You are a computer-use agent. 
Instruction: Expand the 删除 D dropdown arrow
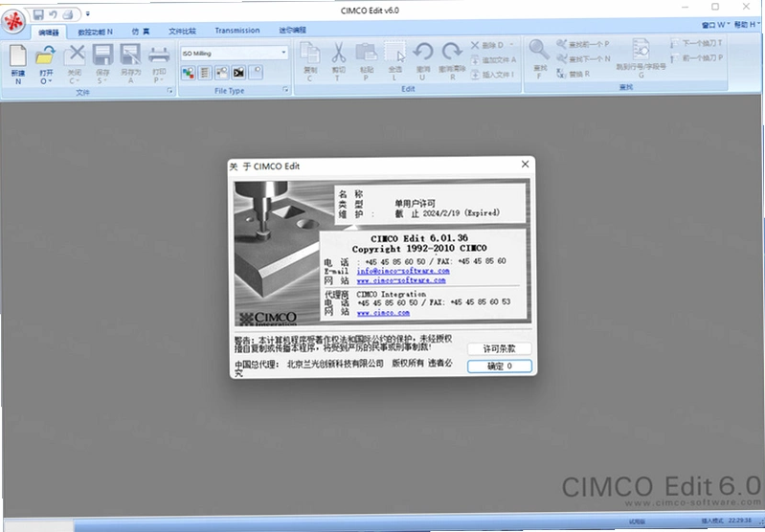pos(512,45)
